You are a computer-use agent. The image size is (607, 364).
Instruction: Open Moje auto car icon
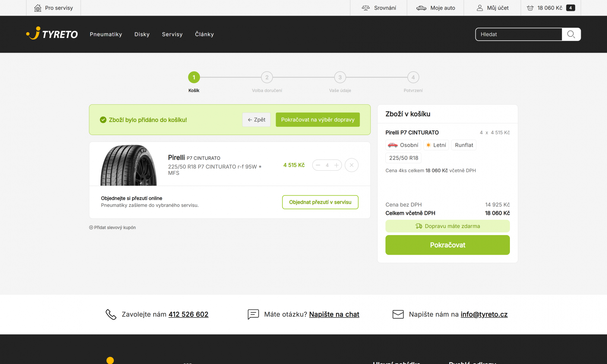tap(421, 8)
